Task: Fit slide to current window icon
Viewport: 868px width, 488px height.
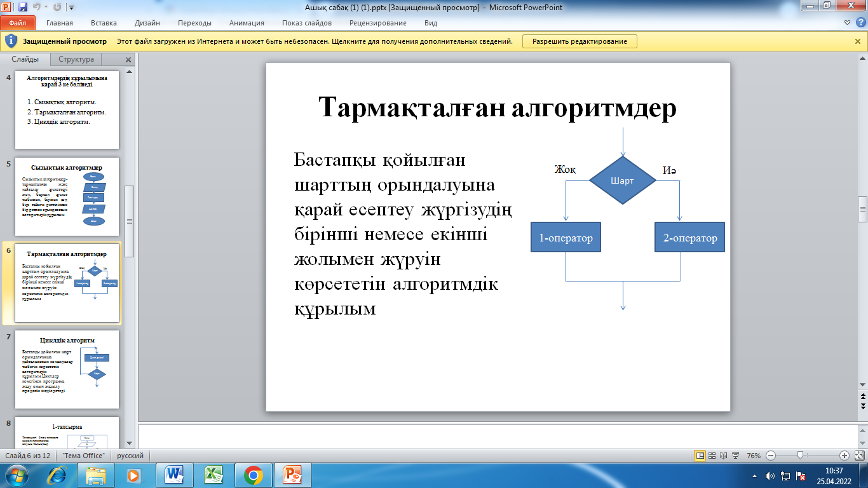Action: pyautogui.click(x=859, y=456)
